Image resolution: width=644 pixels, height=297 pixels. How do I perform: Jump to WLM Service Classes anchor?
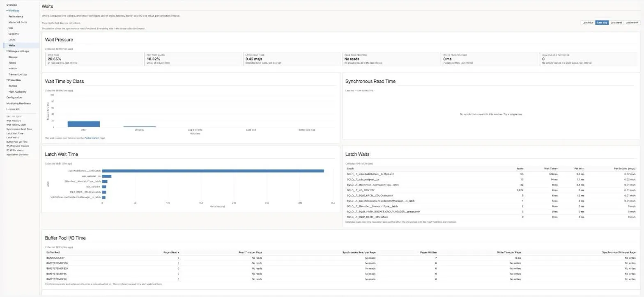pyautogui.click(x=18, y=146)
